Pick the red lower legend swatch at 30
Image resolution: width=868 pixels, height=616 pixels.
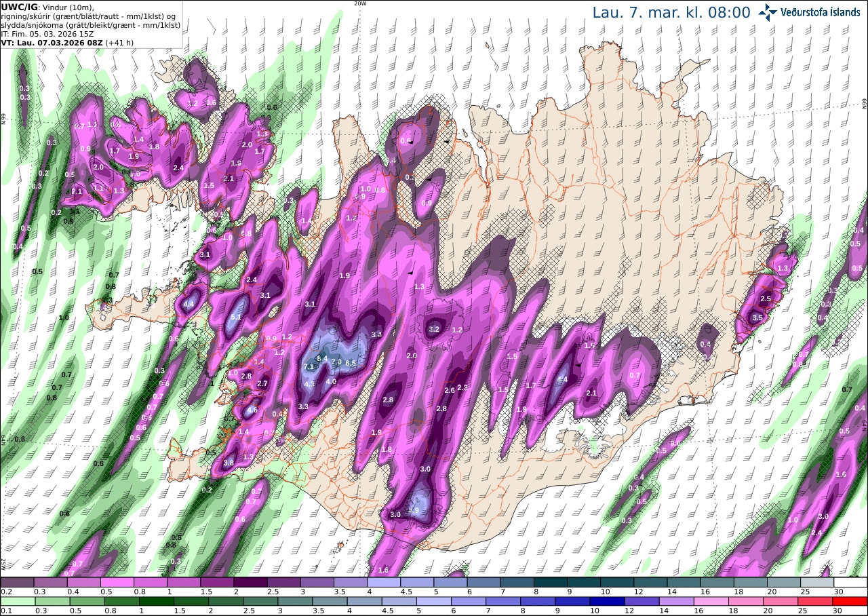pos(851,601)
